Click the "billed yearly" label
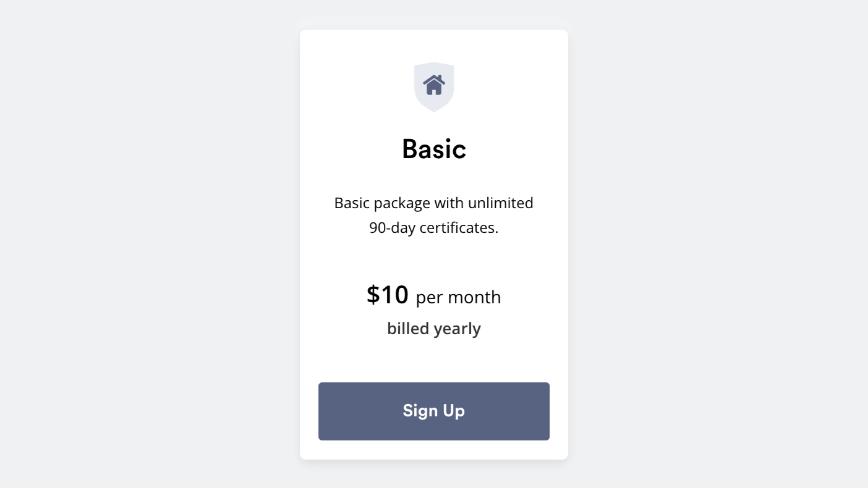The width and height of the screenshot is (868, 488). pyautogui.click(x=434, y=329)
